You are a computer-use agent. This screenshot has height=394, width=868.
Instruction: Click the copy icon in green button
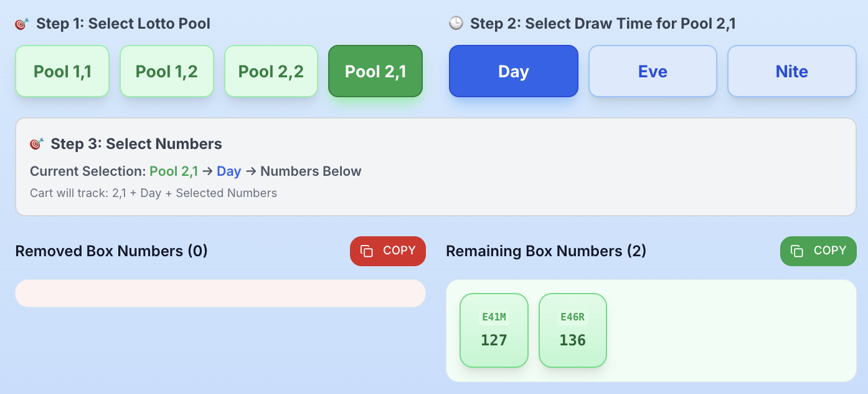click(x=797, y=251)
